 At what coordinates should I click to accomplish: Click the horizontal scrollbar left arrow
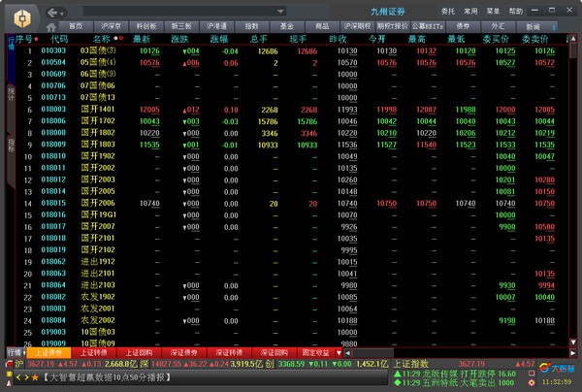pyautogui.click(x=347, y=353)
